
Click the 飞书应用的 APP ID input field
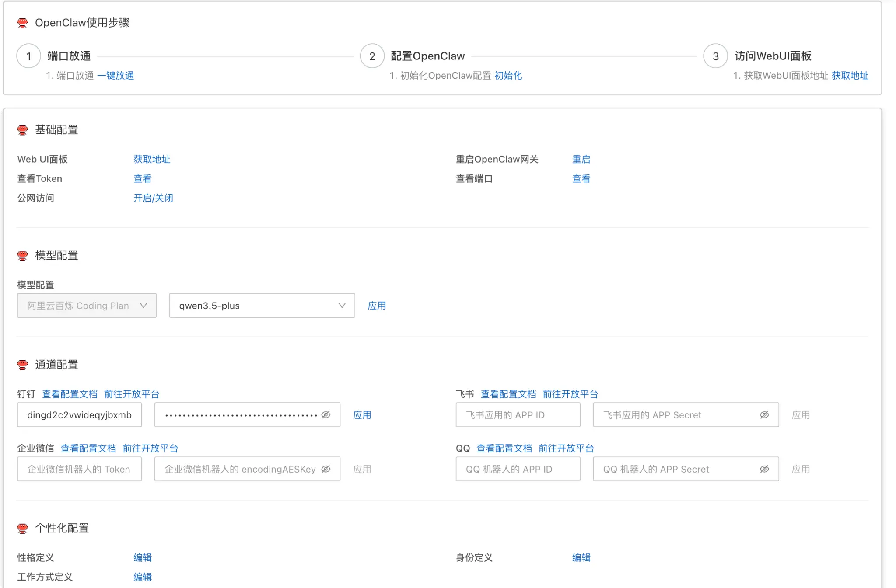click(518, 415)
